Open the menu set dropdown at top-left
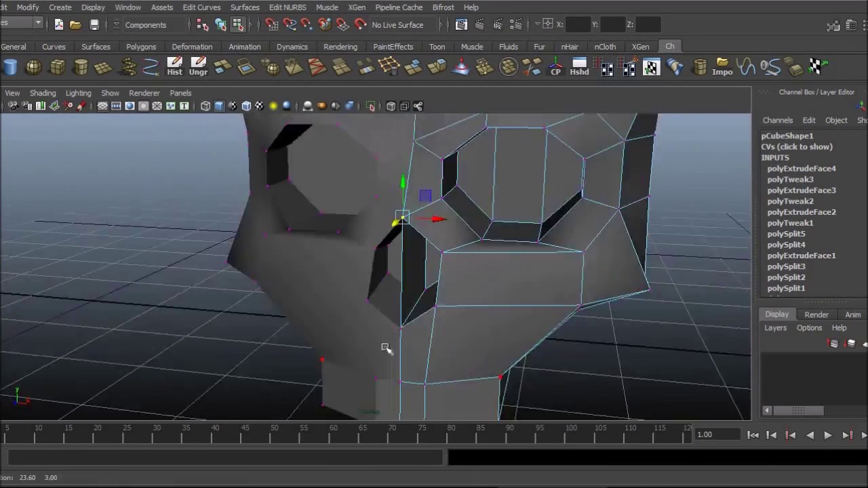The image size is (868, 488). (38, 23)
